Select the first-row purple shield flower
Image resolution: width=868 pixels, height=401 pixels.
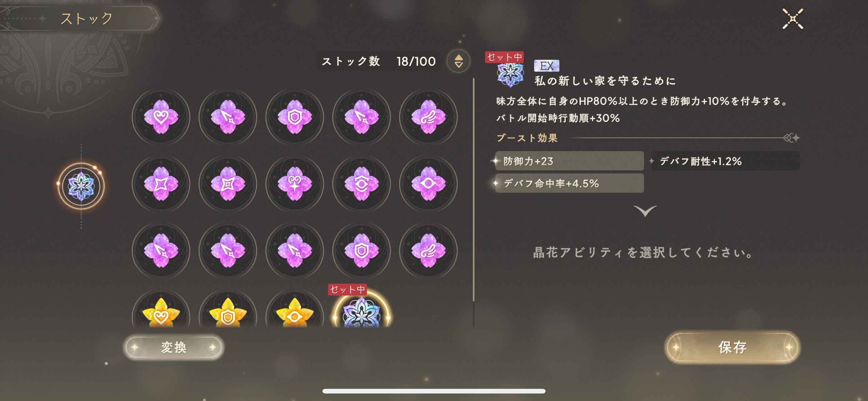click(x=295, y=117)
